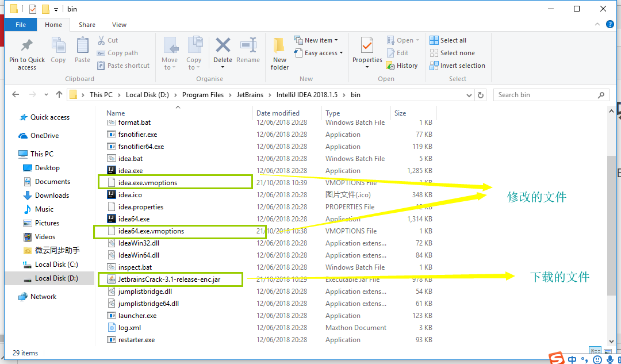Open the Move to menu
The image size is (621, 364).
[x=170, y=54]
